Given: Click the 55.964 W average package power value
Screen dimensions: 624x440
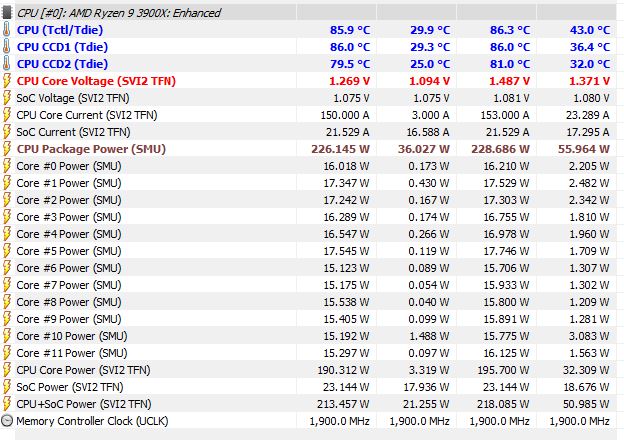Looking at the screenshot, I should [x=584, y=149].
